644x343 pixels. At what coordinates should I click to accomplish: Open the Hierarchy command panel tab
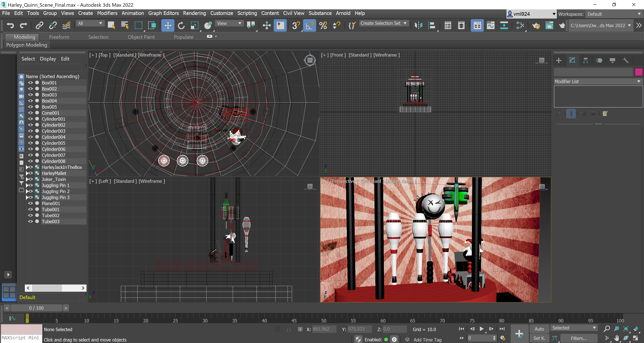(585, 60)
